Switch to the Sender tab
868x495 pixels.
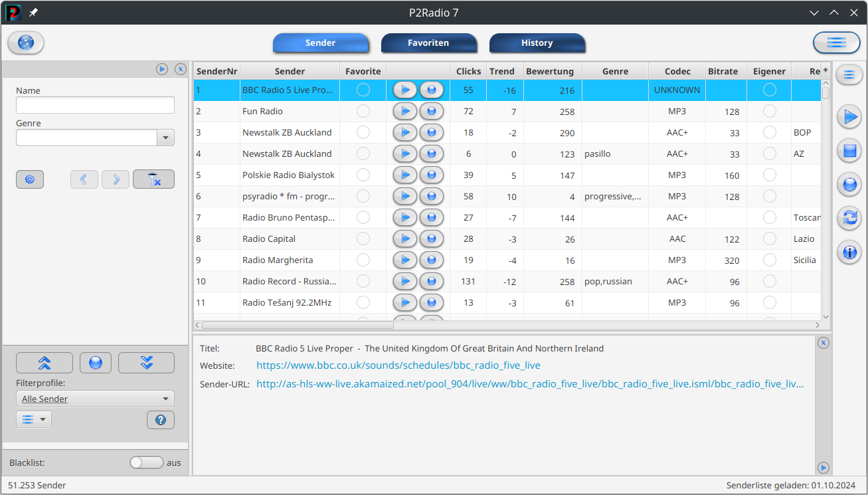(321, 43)
